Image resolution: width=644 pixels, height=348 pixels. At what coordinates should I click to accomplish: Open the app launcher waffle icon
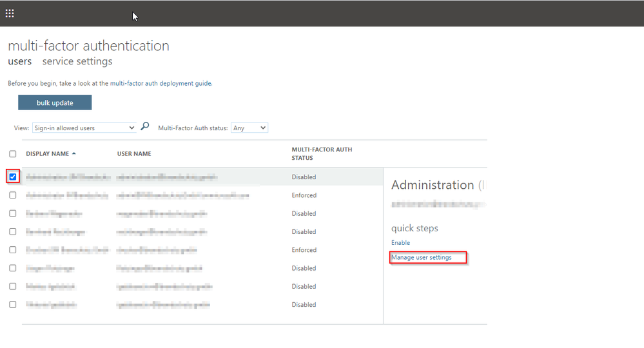coord(10,13)
